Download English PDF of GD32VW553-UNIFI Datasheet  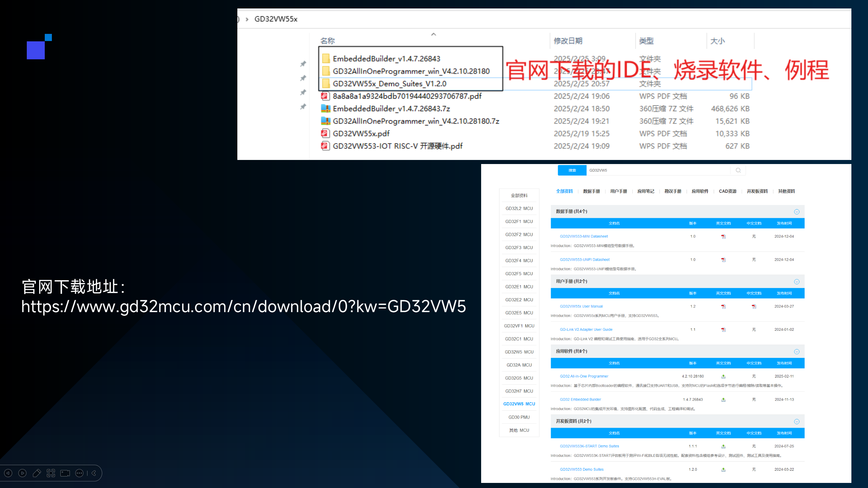723,260
